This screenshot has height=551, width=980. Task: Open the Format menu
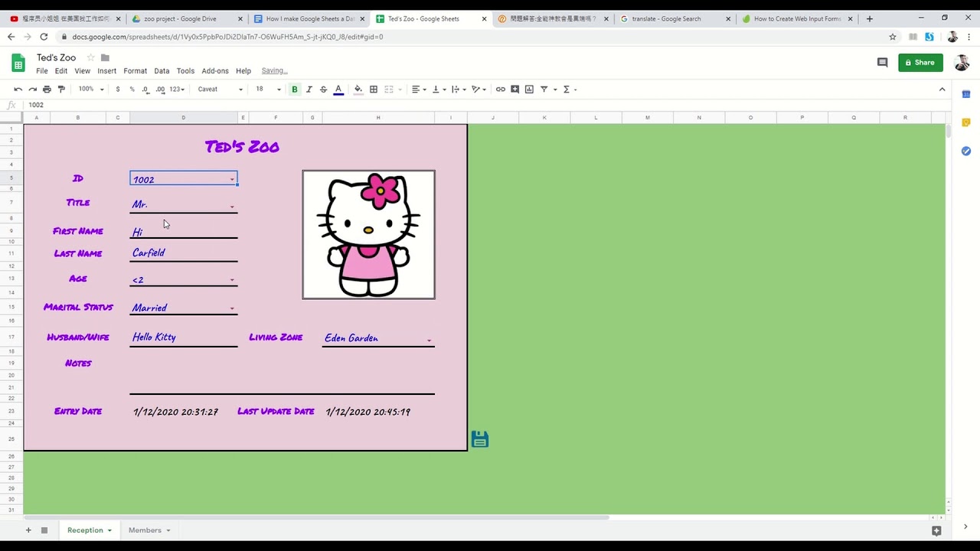[135, 71]
